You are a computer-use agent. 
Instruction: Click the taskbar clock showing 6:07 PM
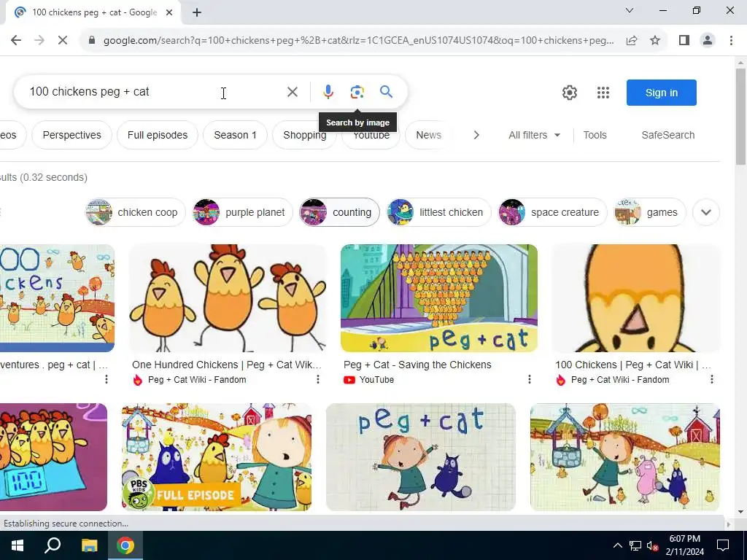coord(684,545)
